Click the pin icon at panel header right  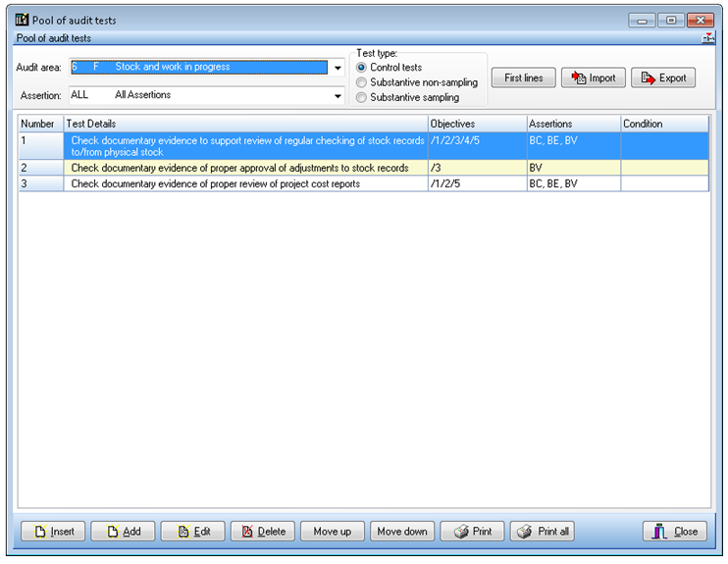(708, 37)
